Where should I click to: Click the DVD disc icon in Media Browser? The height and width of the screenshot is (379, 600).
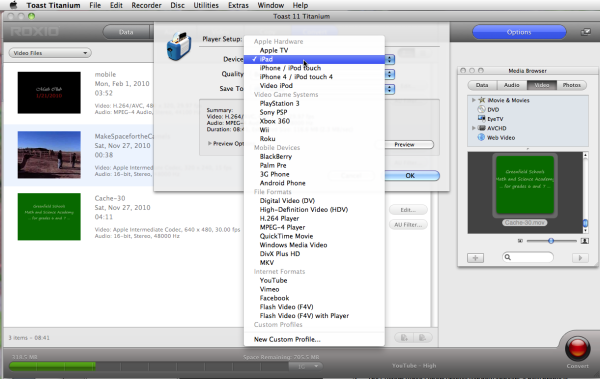[481, 109]
